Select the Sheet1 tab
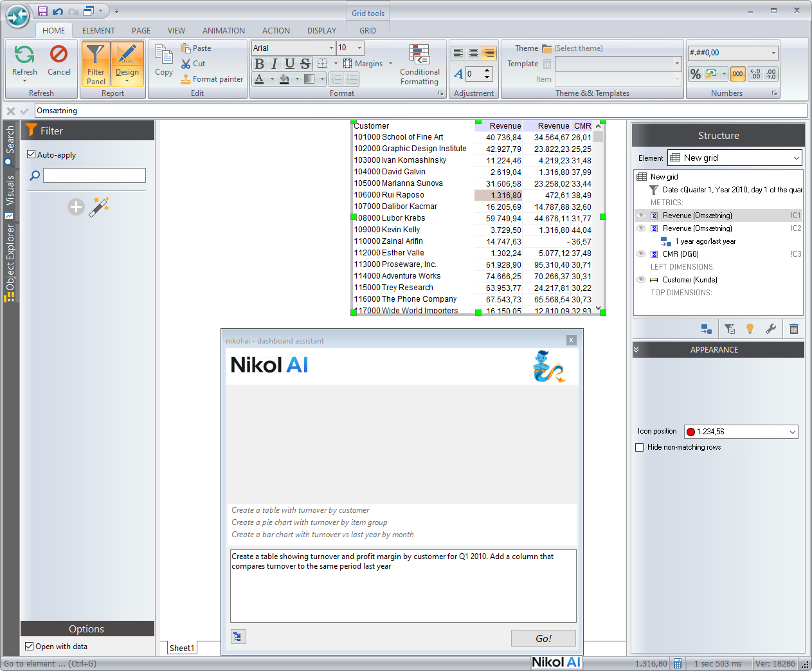The image size is (812, 671). (181, 648)
